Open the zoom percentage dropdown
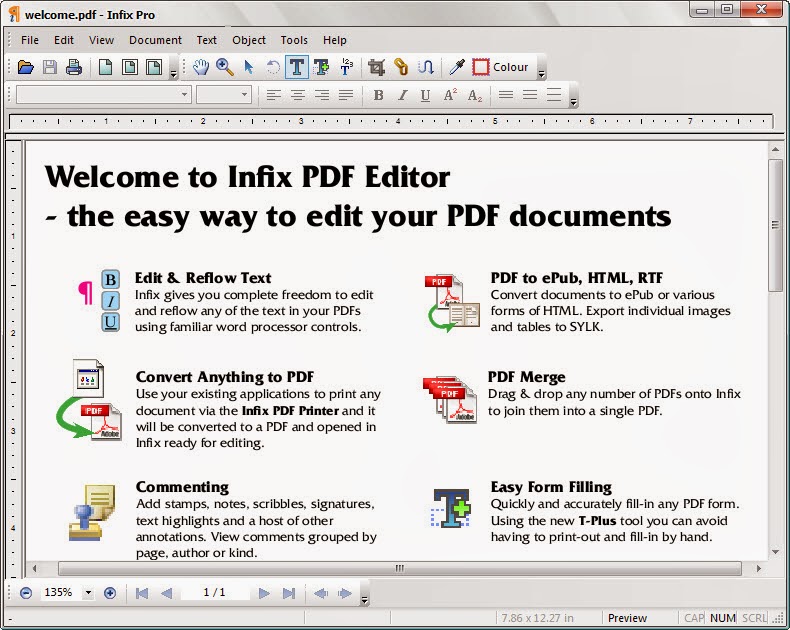The width and height of the screenshot is (790, 630). point(88,593)
